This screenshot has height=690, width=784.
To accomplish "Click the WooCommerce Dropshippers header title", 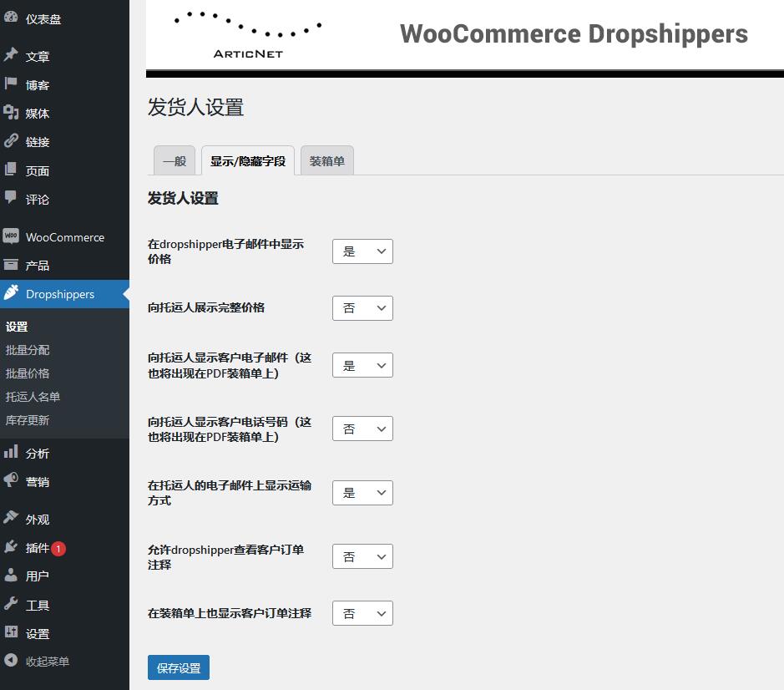I will coord(574,34).
